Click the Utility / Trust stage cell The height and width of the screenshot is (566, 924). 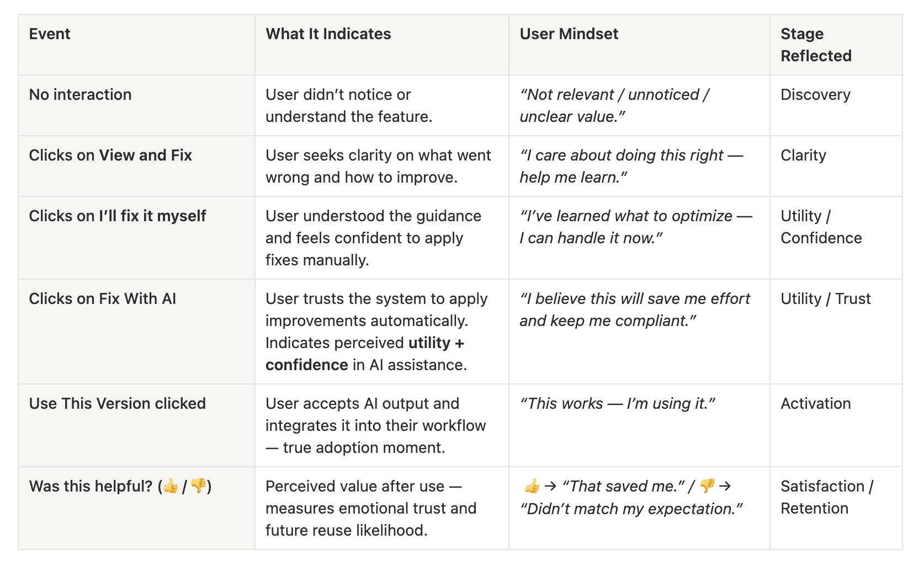click(x=836, y=332)
